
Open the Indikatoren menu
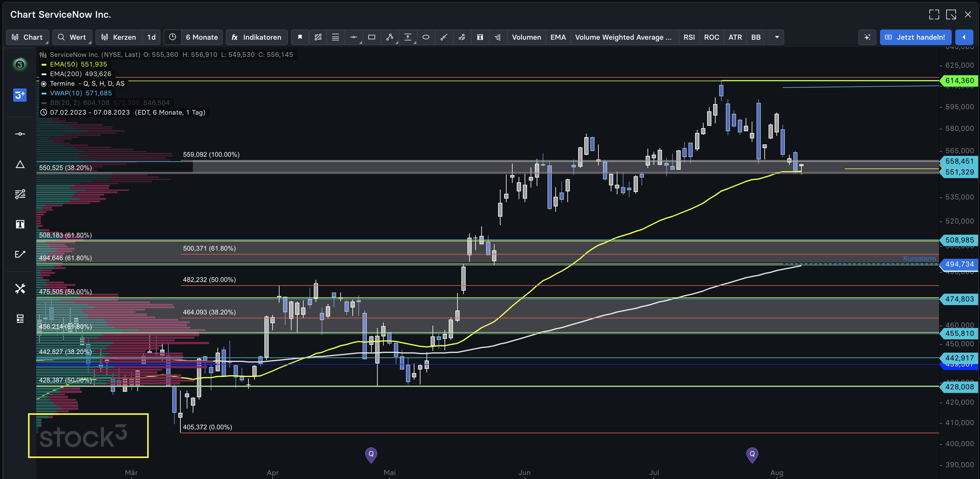click(x=256, y=37)
